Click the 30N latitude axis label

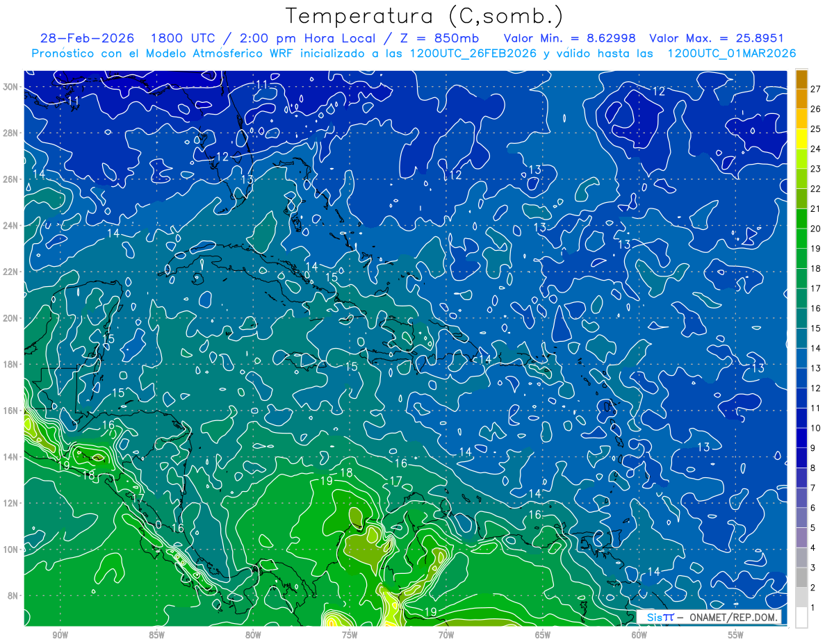click(x=12, y=87)
